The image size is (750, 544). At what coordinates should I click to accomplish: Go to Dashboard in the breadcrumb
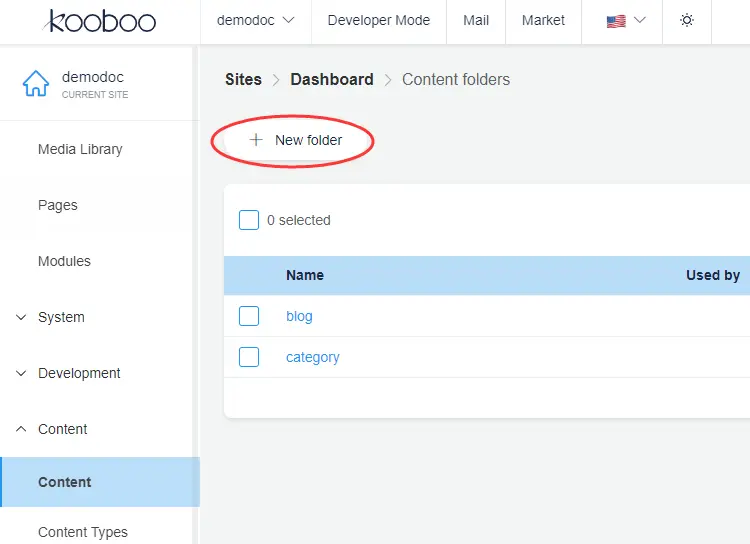pyautogui.click(x=331, y=79)
